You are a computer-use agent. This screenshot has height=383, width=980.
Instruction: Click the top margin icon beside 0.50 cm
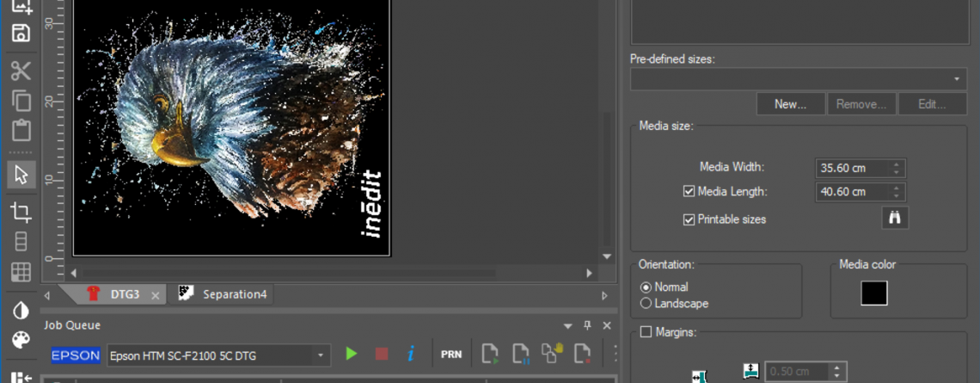click(x=750, y=370)
